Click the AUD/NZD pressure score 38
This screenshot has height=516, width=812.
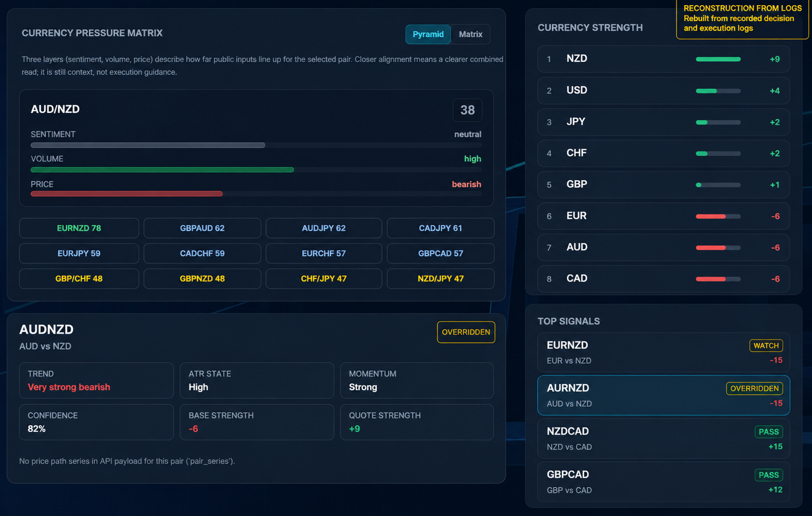pos(468,110)
